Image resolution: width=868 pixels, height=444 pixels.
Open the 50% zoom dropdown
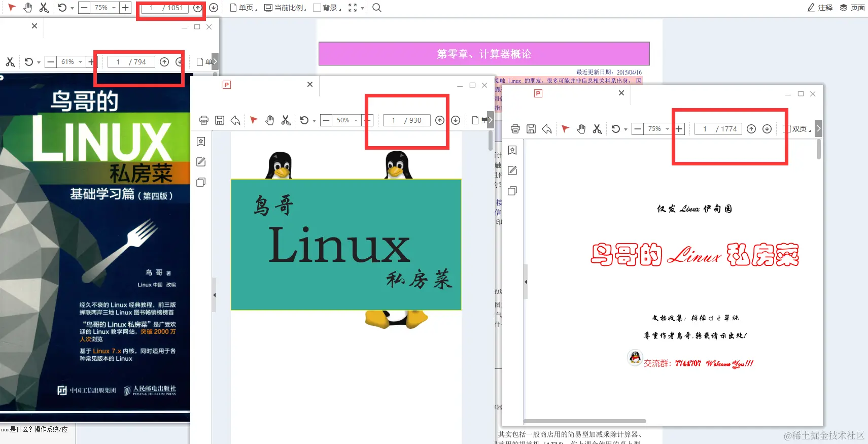tap(356, 120)
